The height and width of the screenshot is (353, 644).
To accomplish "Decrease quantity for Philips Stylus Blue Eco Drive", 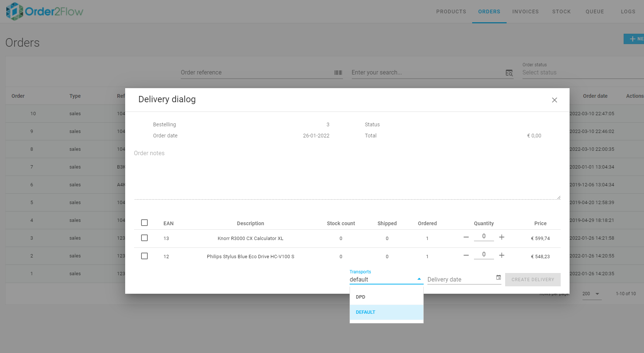I will pyautogui.click(x=466, y=255).
